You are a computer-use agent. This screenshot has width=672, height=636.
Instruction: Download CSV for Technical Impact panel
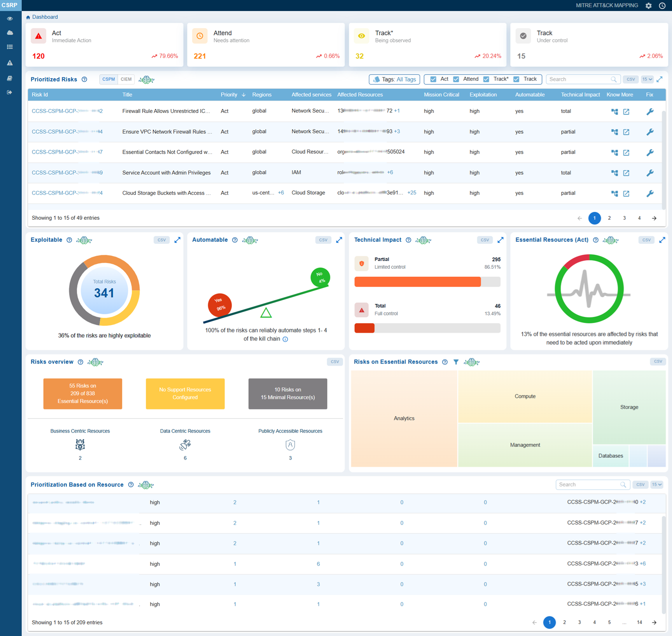(x=484, y=240)
